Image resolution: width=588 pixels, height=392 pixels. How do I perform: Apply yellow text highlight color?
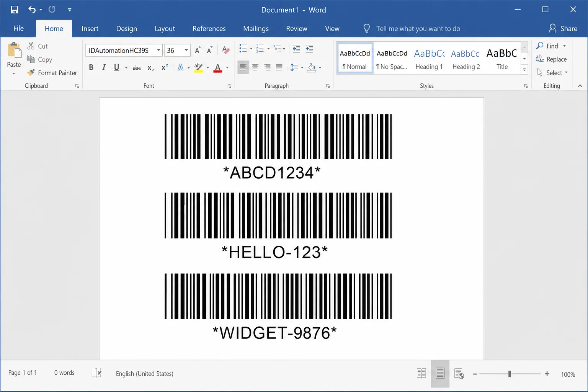(198, 68)
